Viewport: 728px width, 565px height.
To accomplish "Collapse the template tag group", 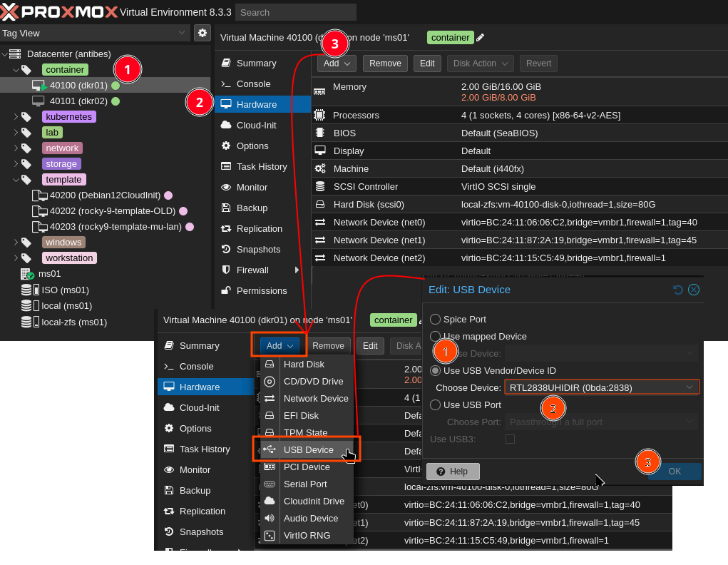I will 15,179.
